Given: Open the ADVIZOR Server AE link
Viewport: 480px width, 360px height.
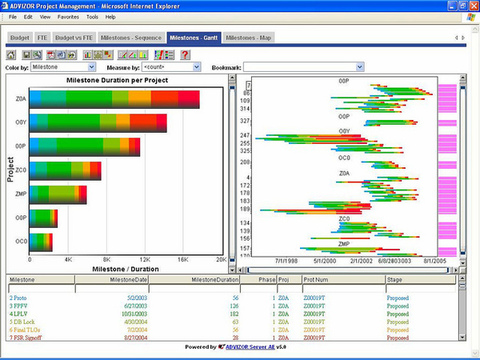Looking at the screenshot, I should coord(250,347).
